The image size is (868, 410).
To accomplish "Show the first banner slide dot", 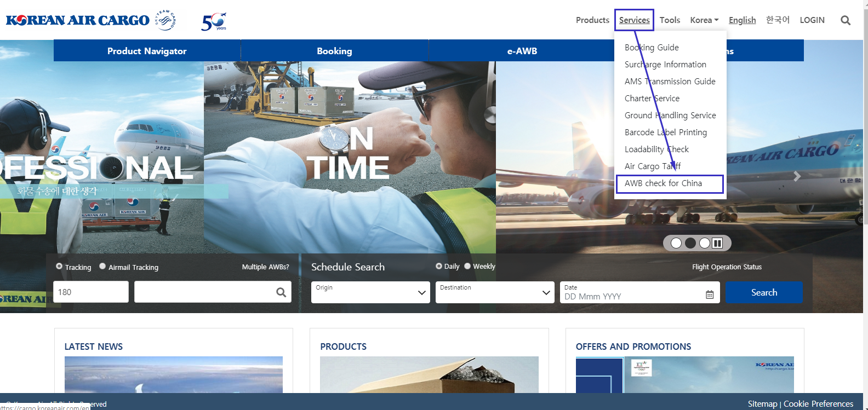I will coord(676,243).
